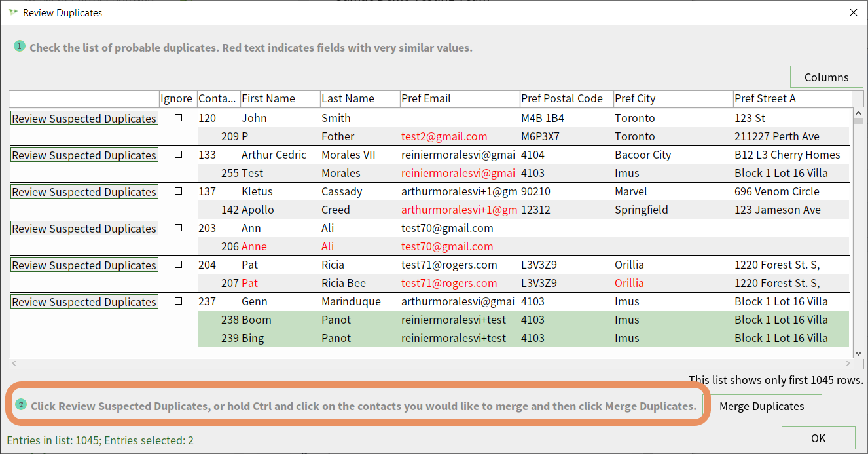Click Morales VII last name cell

[350, 155]
